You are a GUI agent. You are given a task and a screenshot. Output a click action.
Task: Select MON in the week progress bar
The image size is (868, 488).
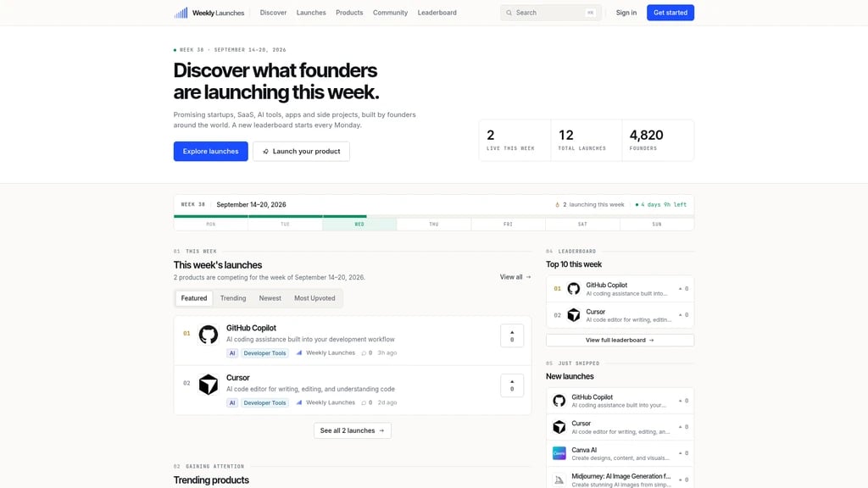click(211, 224)
